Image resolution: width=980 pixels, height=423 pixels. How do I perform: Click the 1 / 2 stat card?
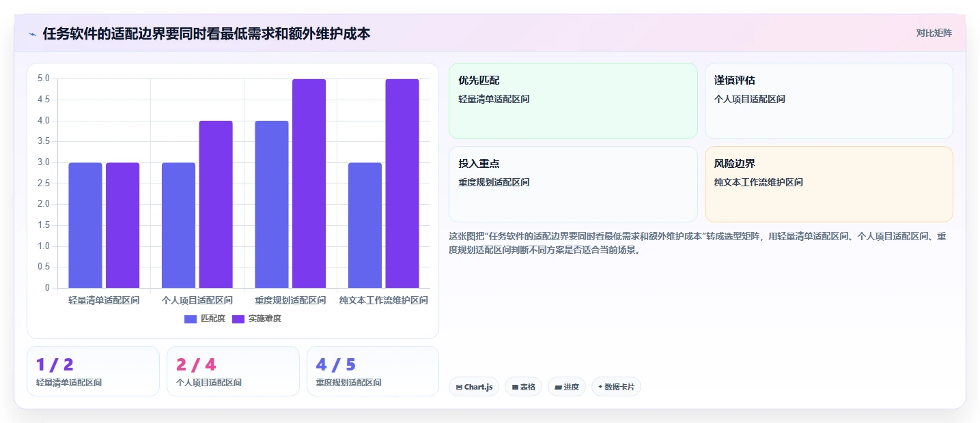[x=93, y=371]
